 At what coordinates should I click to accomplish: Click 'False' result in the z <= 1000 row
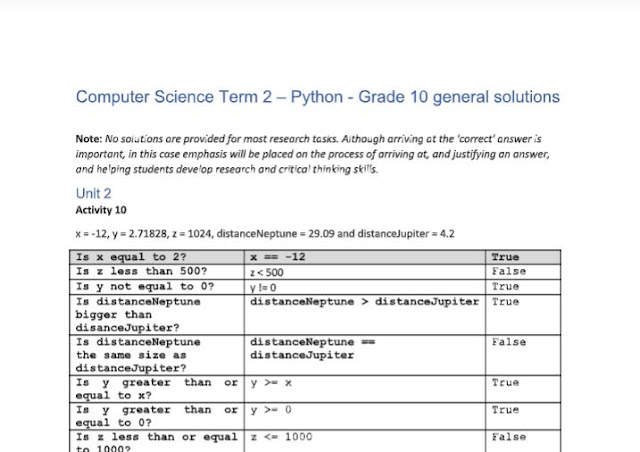click(508, 437)
